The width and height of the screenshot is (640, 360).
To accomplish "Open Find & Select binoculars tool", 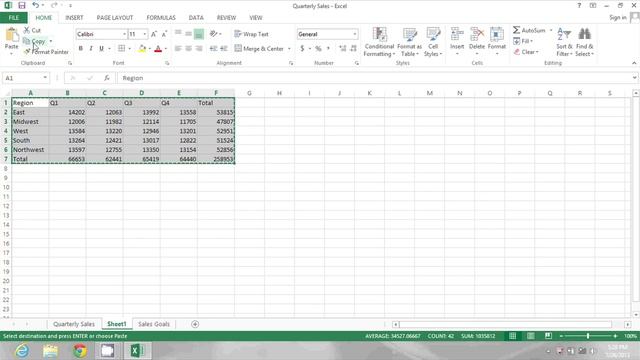I will coord(584,42).
